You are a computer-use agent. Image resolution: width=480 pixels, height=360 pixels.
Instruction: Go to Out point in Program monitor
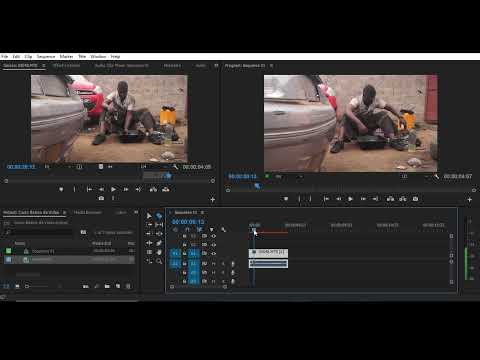point(376,199)
